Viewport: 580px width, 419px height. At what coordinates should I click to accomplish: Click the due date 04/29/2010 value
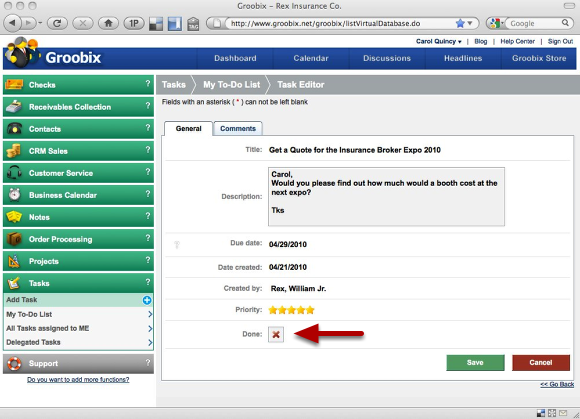point(288,244)
